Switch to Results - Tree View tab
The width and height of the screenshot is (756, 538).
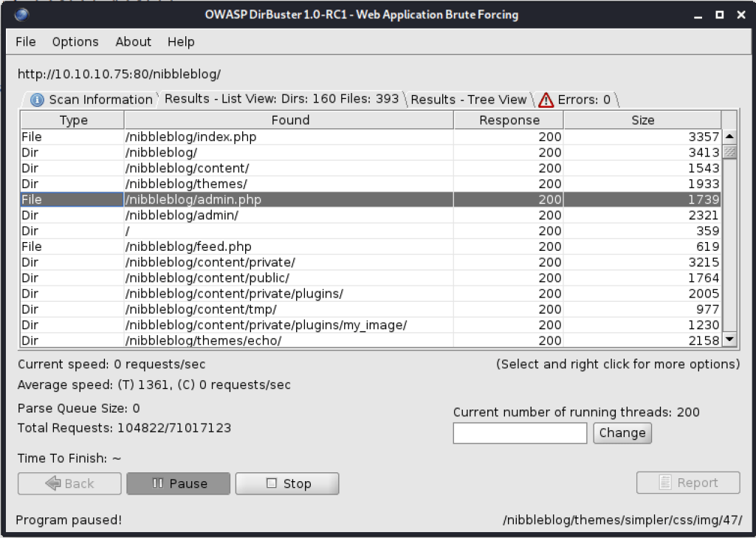(x=469, y=100)
